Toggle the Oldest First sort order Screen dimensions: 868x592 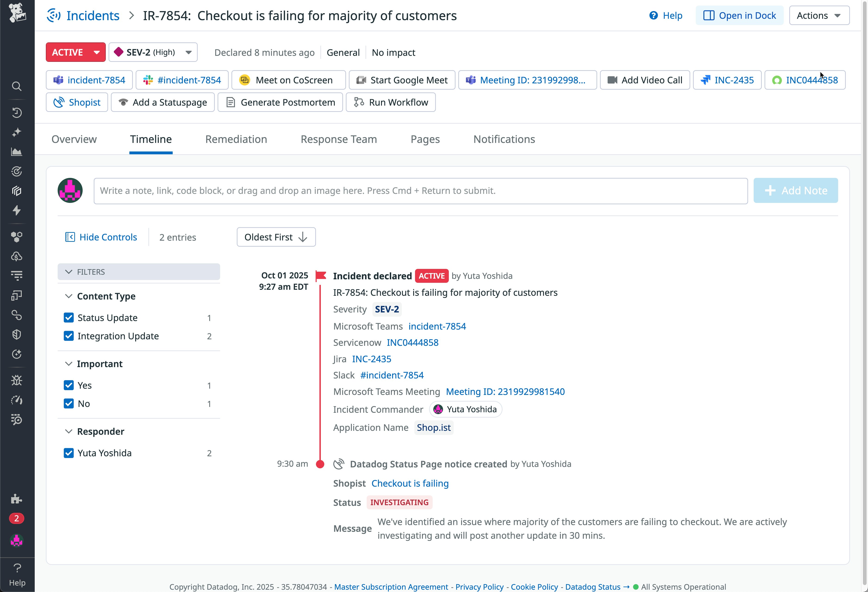pyautogui.click(x=276, y=237)
